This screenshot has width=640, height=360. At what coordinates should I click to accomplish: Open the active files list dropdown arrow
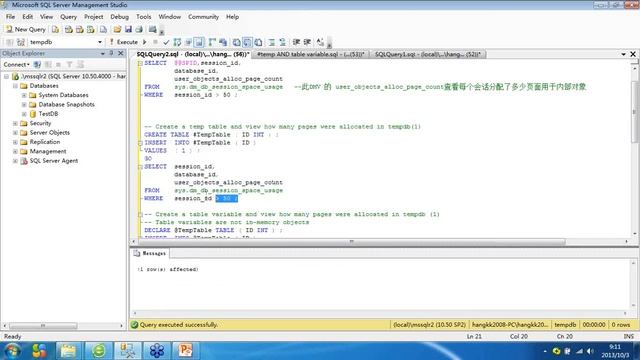623,54
